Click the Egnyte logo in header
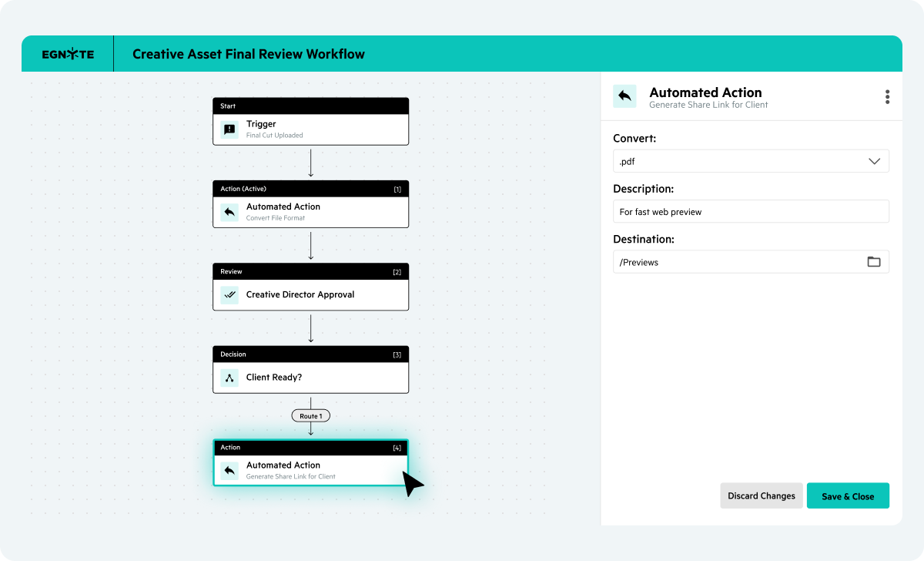 pos(68,54)
